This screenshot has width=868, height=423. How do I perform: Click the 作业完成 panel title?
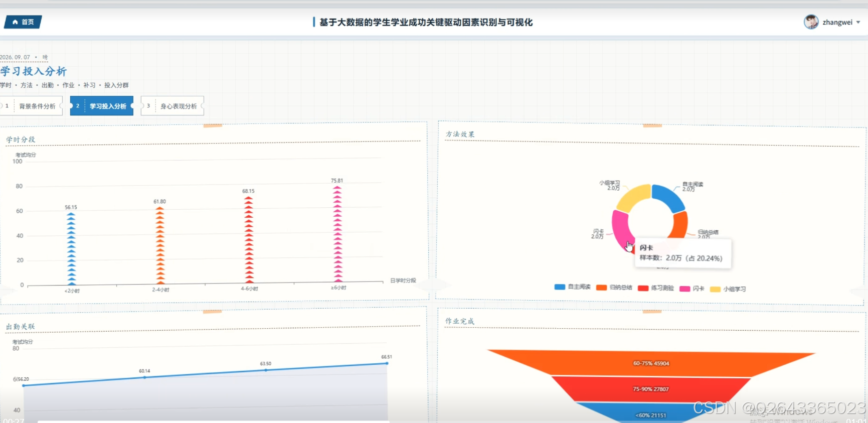(460, 321)
